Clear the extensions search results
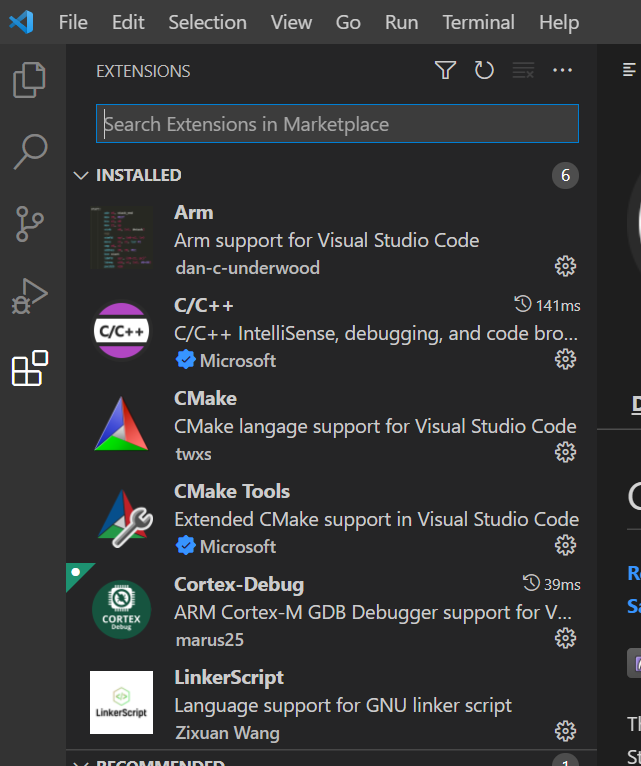The height and width of the screenshot is (766, 641). (523, 70)
